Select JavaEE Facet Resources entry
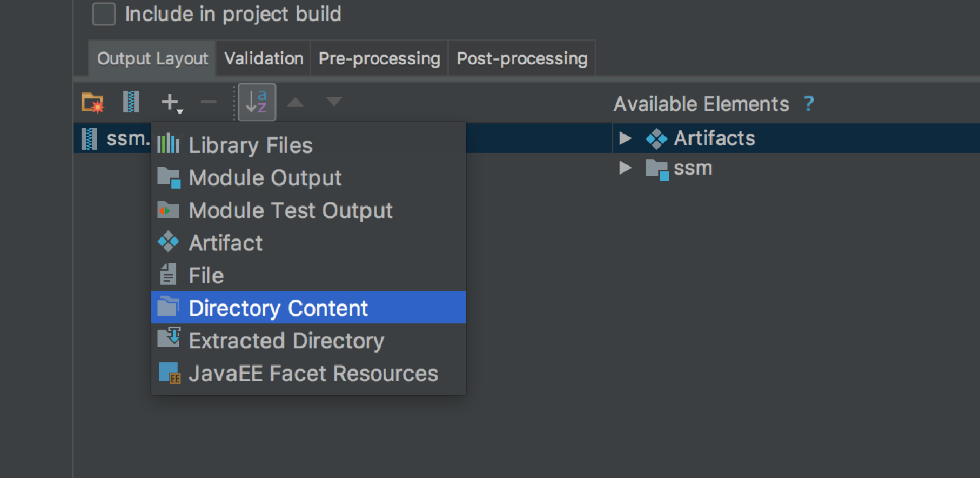The height and width of the screenshot is (478, 980). click(308, 373)
